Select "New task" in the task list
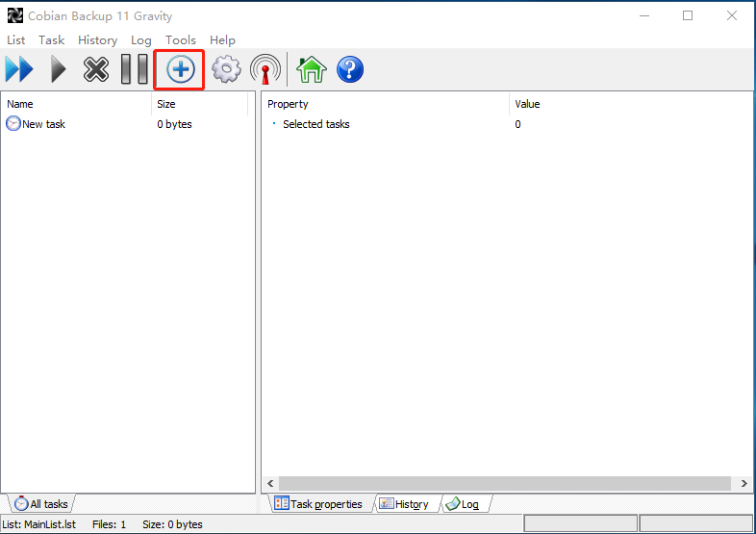756x534 pixels. pyautogui.click(x=43, y=124)
